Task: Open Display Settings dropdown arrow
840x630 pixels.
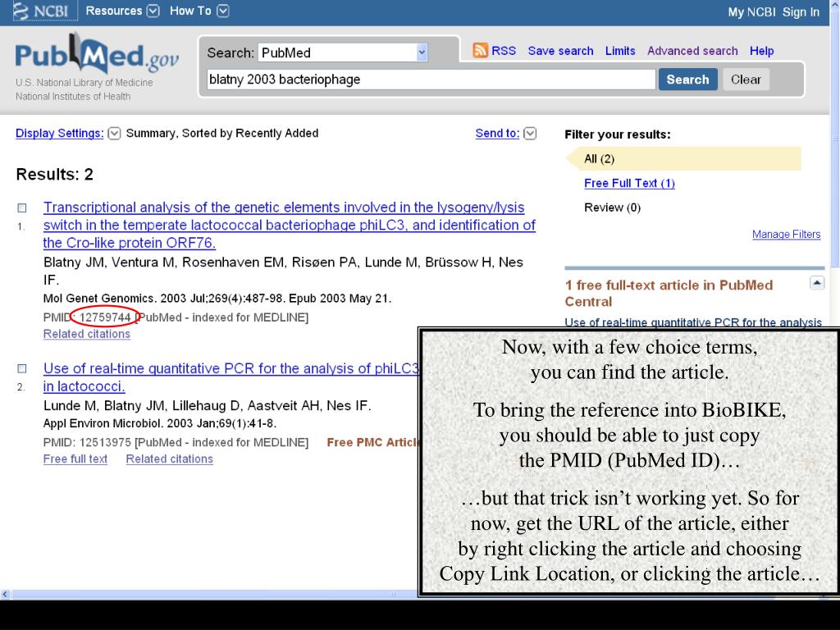Action: pyautogui.click(x=114, y=134)
